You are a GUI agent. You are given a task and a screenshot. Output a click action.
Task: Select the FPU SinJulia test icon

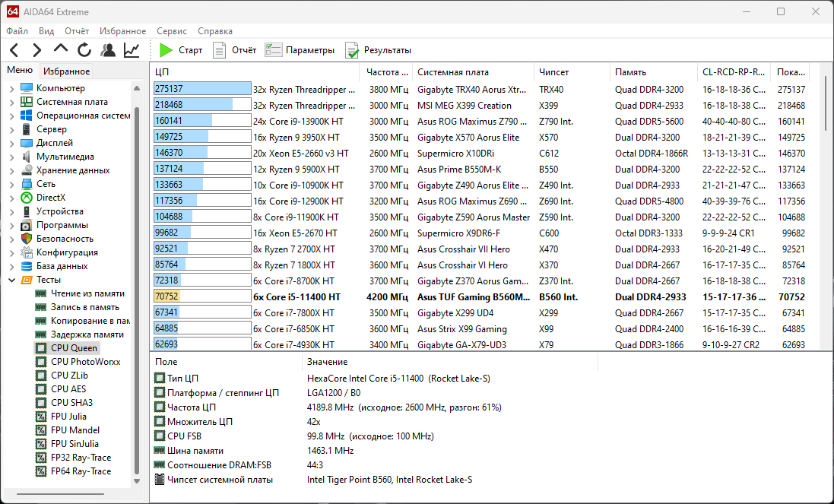pyautogui.click(x=40, y=444)
